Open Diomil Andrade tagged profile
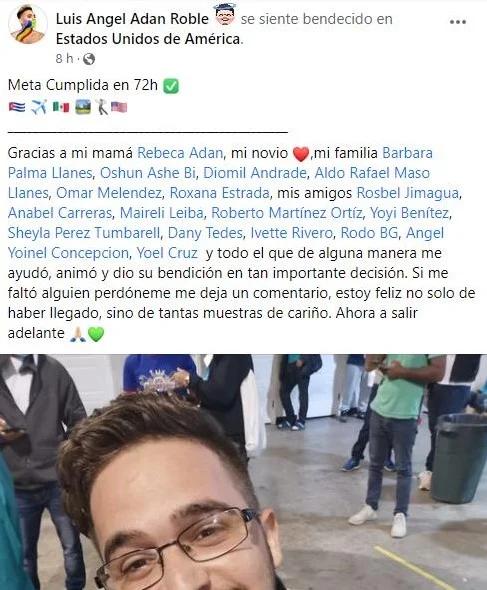This screenshot has width=487, height=590. coord(255,173)
